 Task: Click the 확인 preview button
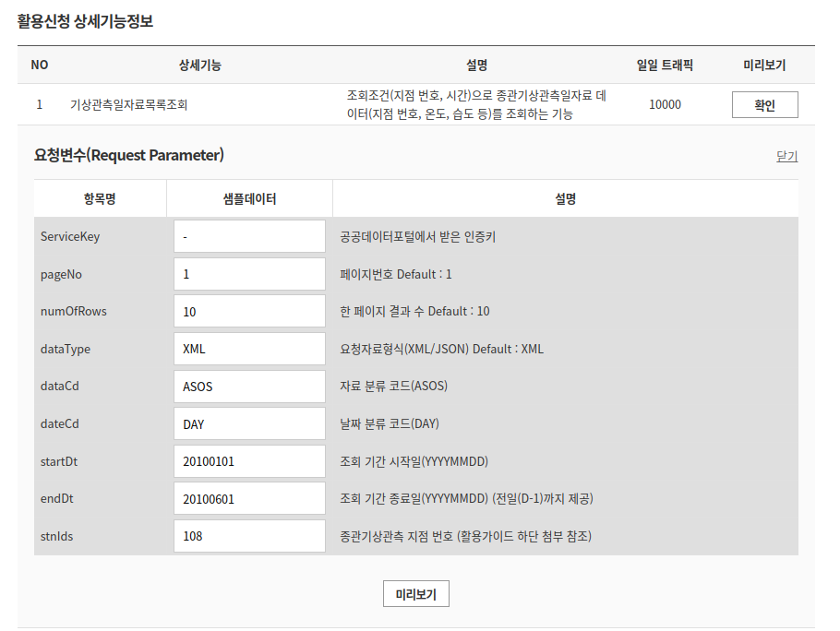[764, 105]
